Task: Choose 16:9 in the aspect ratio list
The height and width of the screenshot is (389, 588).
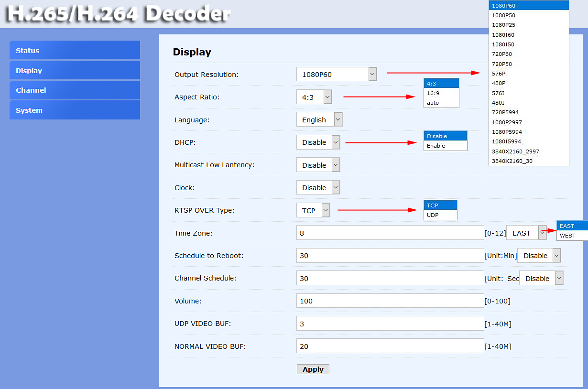Action: [441, 93]
